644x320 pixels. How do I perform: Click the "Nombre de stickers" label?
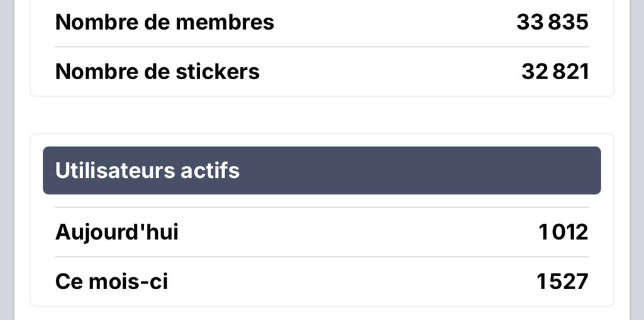157,72
